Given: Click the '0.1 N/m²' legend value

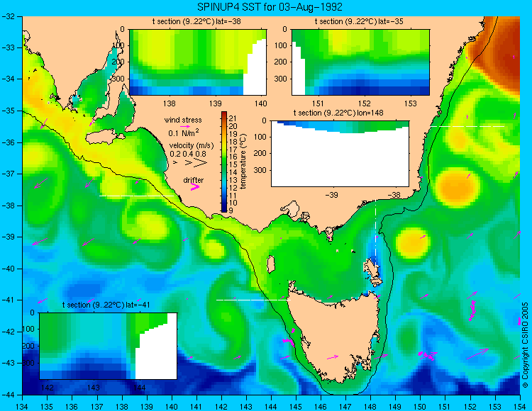Looking at the screenshot, I should pos(184,133).
